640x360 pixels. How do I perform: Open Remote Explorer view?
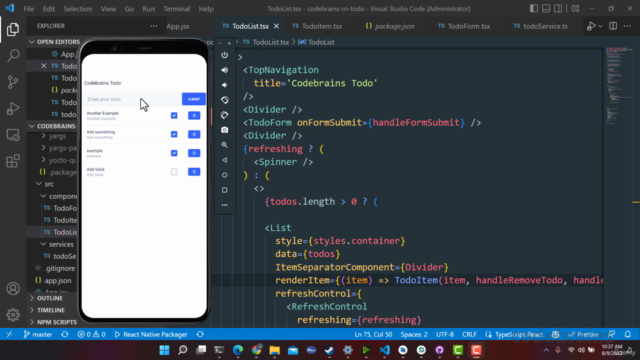(13, 135)
